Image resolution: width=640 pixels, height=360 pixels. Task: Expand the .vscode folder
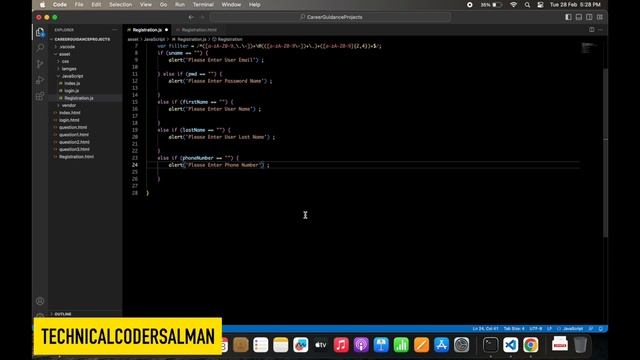[x=67, y=47]
